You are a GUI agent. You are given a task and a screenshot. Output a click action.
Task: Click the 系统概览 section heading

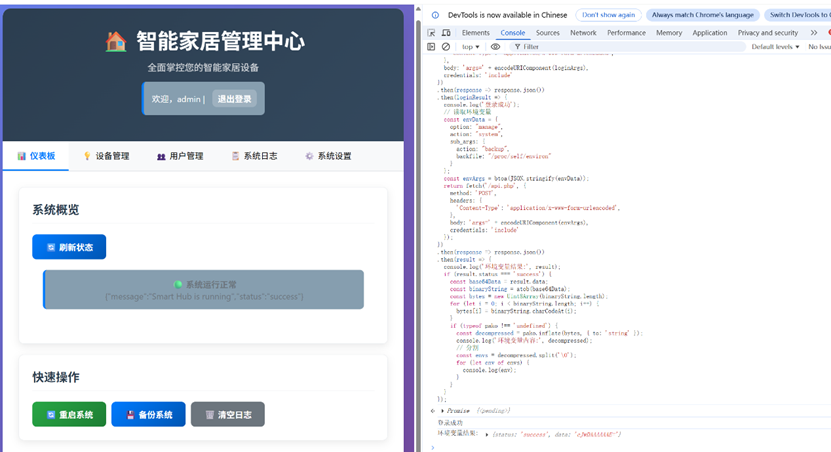pyautogui.click(x=56, y=210)
